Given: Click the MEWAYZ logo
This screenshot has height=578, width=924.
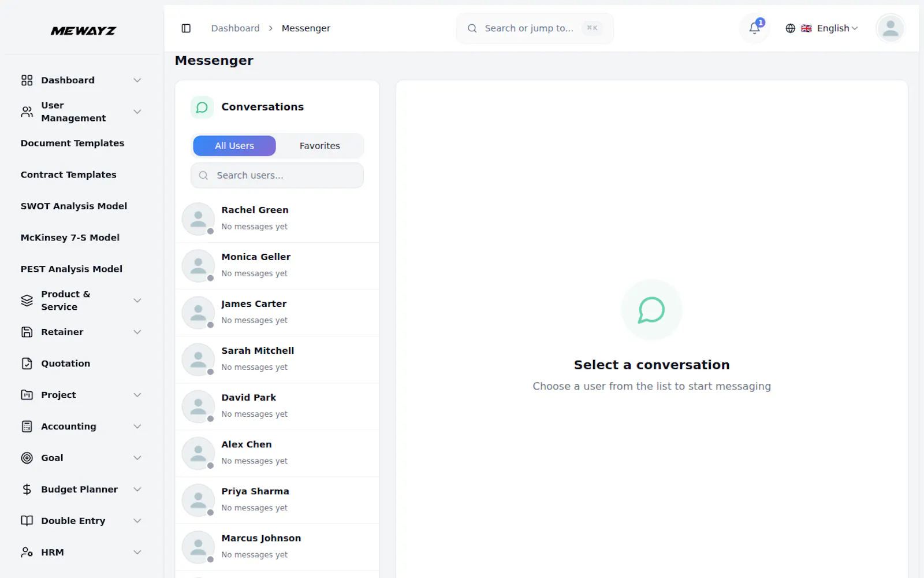Looking at the screenshot, I should click(83, 31).
